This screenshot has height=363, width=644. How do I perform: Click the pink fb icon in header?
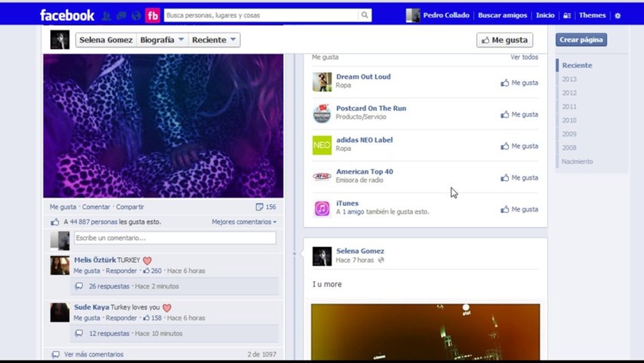(153, 16)
